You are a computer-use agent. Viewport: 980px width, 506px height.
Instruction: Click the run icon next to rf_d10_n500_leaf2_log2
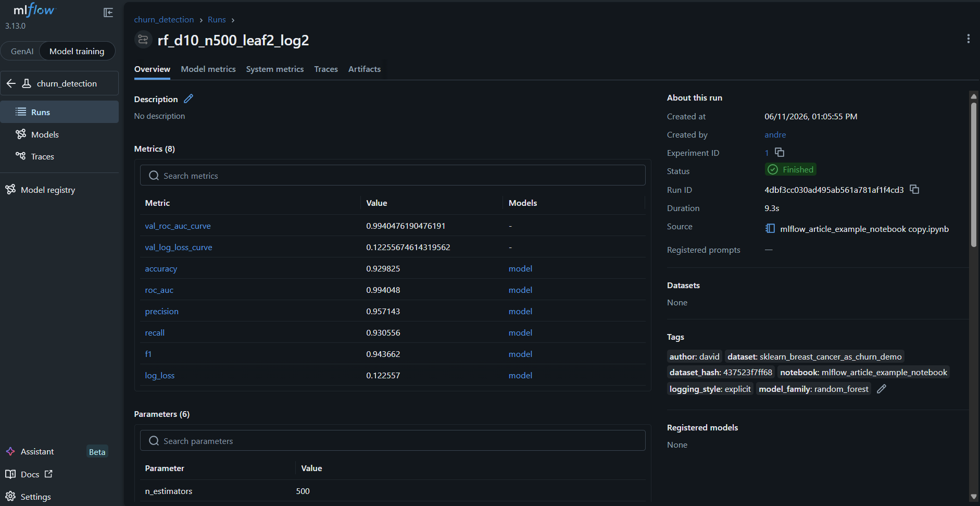[x=143, y=40]
